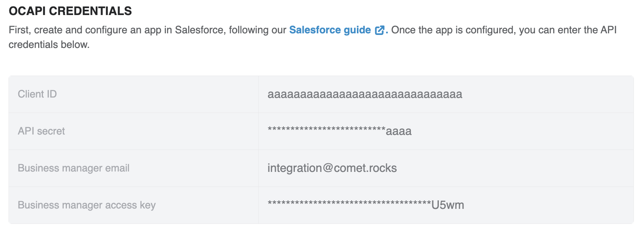Click the Business manager access key label
644x230 pixels.
point(86,205)
